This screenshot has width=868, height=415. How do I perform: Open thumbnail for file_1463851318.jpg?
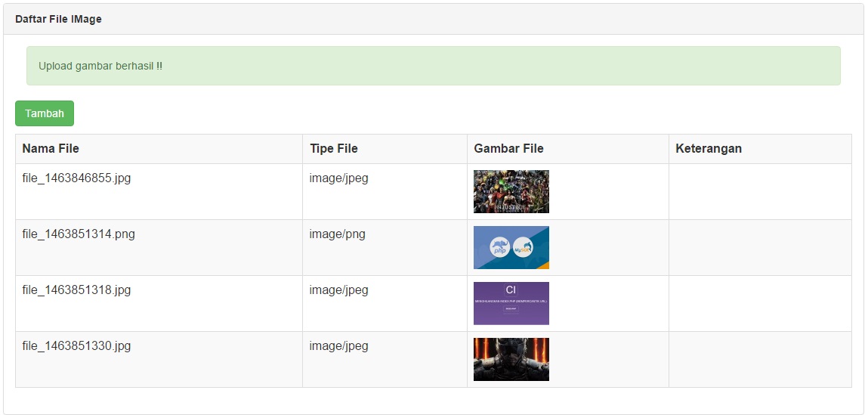click(511, 304)
